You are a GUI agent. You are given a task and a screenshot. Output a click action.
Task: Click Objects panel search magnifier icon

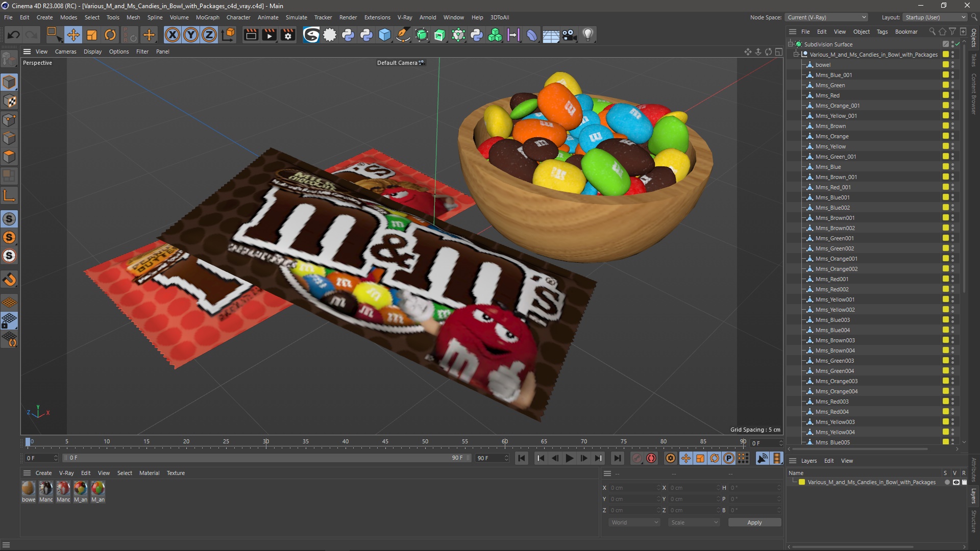pos(932,32)
